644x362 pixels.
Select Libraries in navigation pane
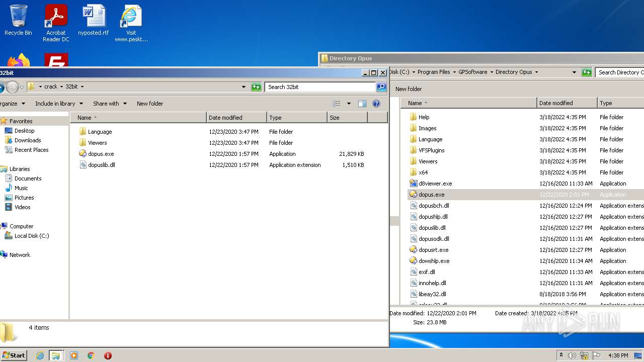pos(20,169)
